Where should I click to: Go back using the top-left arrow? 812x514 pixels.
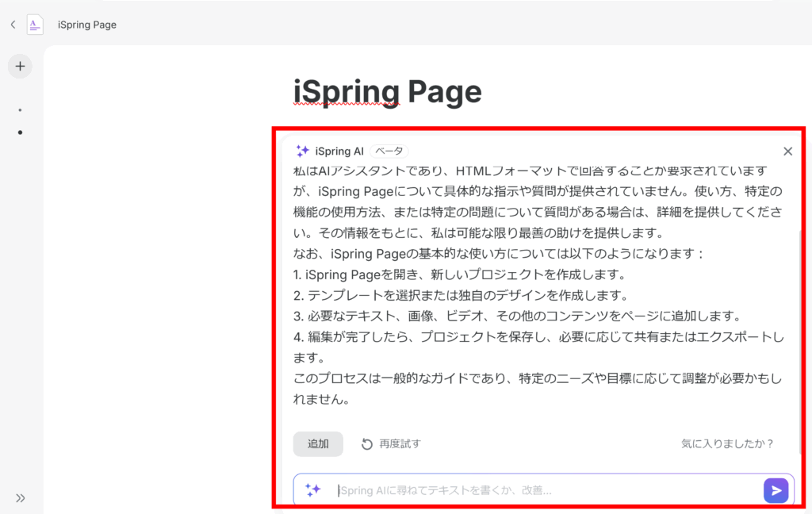click(13, 25)
